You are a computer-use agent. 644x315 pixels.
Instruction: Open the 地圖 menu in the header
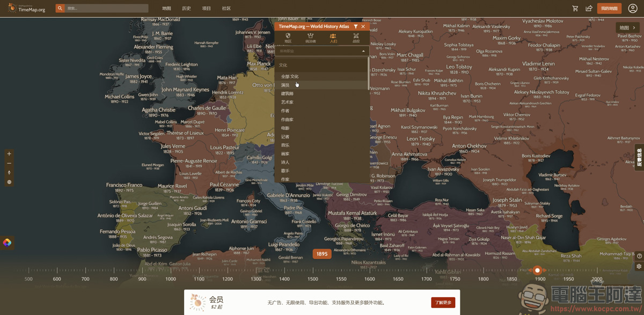(166, 9)
